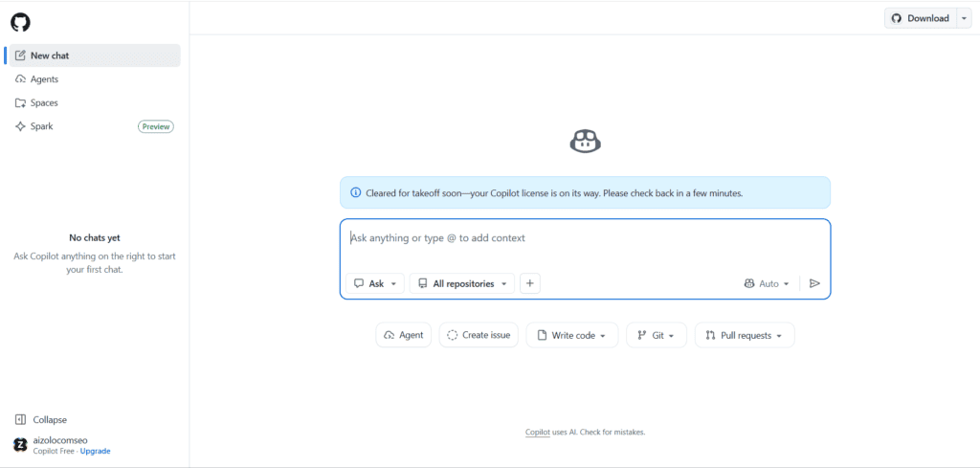Click the Upgrade link

(x=95, y=451)
